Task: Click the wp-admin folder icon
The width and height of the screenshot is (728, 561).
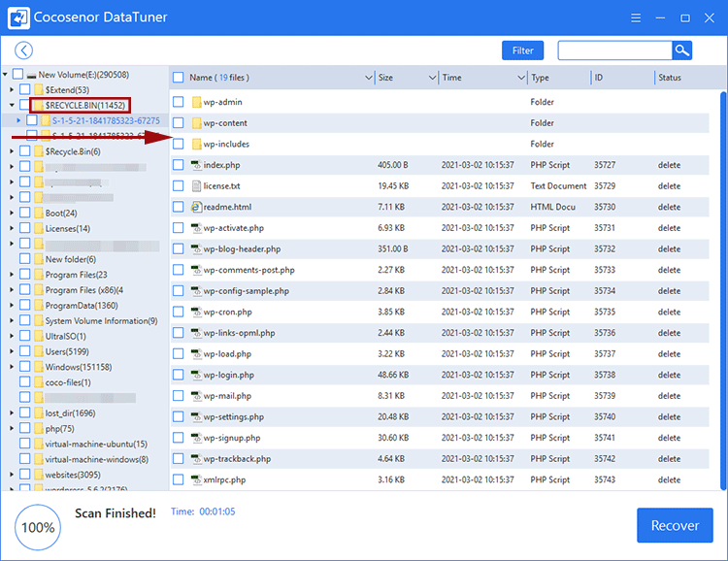Action: [196, 102]
